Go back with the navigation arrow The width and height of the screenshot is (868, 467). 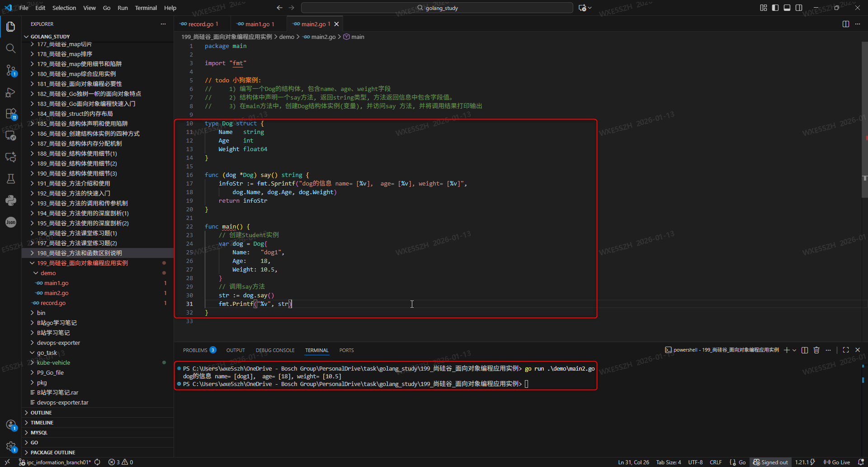pyautogui.click(x=279, y=8)
